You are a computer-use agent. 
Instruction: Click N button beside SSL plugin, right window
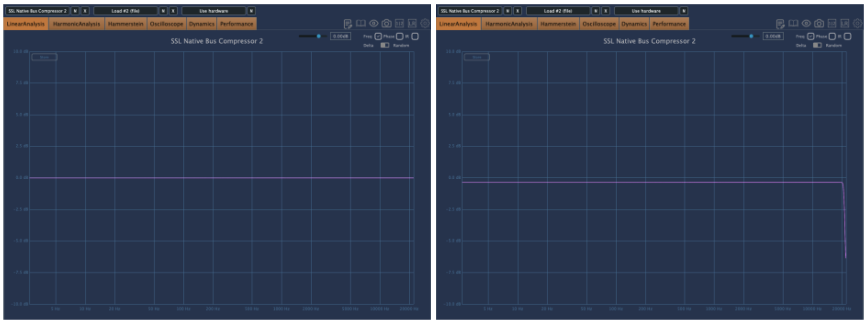point(507,11)
